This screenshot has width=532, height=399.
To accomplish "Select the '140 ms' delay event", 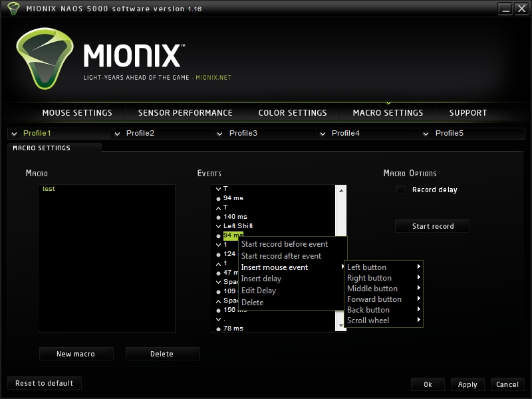I will [235, 217].
